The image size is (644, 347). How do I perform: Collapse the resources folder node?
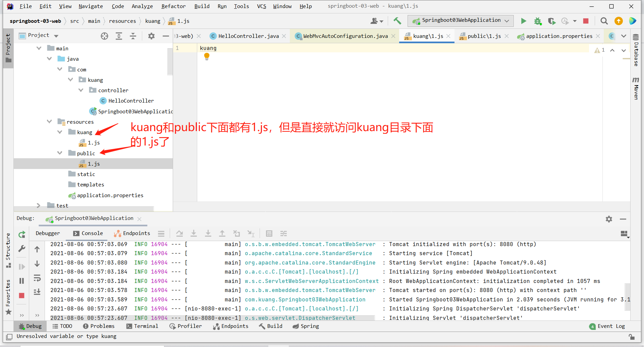[49, 122]
